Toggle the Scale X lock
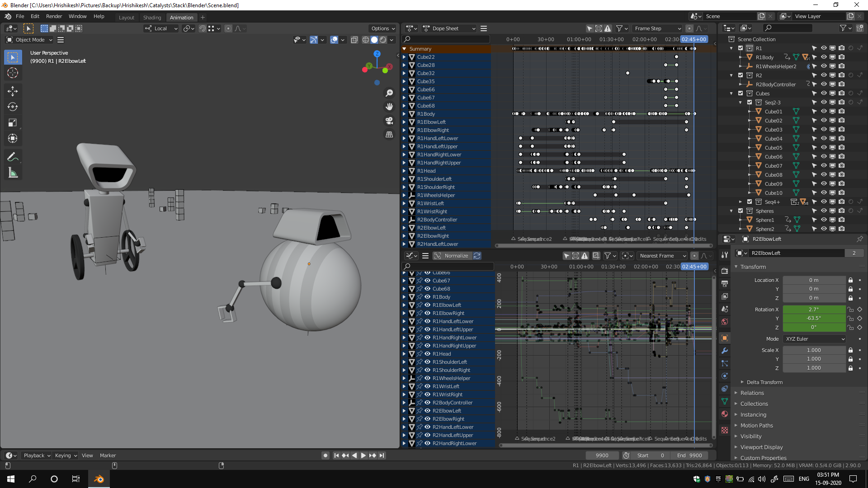Screen dimensions: 868x488 850,350
